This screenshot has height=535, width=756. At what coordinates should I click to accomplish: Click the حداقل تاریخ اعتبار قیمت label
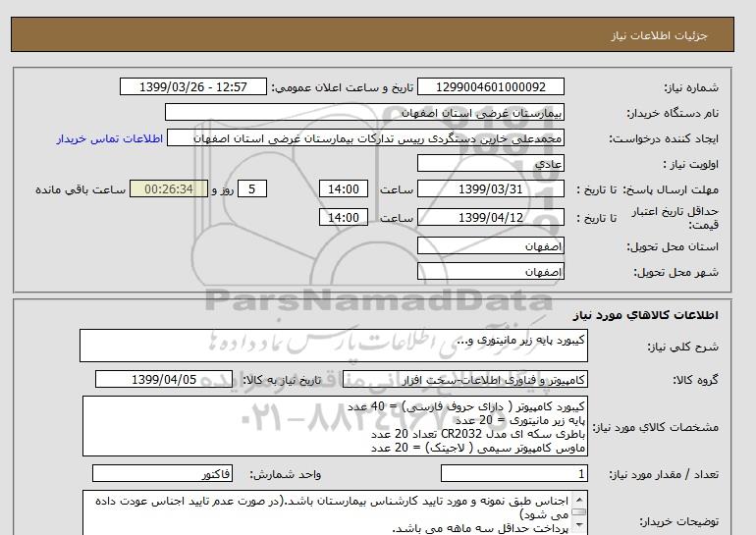675,218
